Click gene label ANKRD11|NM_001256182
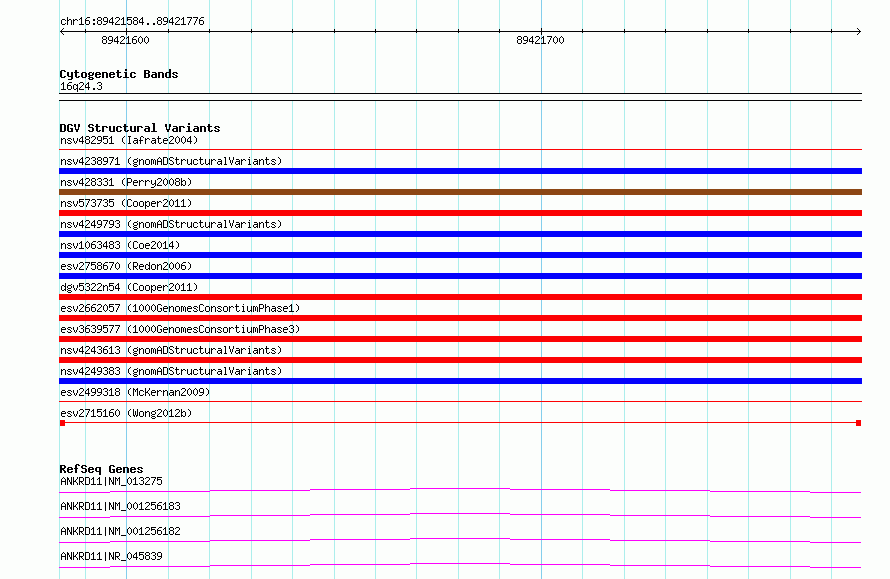890x579 pixels. point(120,531)
